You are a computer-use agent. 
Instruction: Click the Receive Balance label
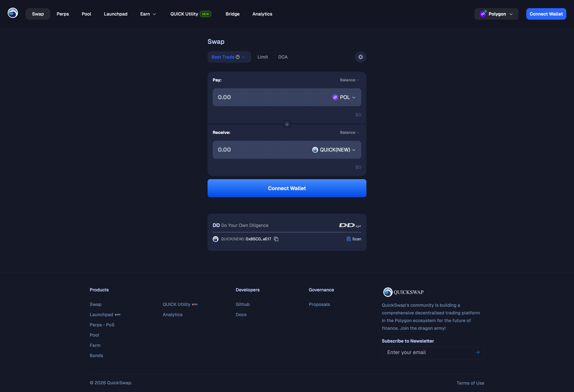point(349,132)
